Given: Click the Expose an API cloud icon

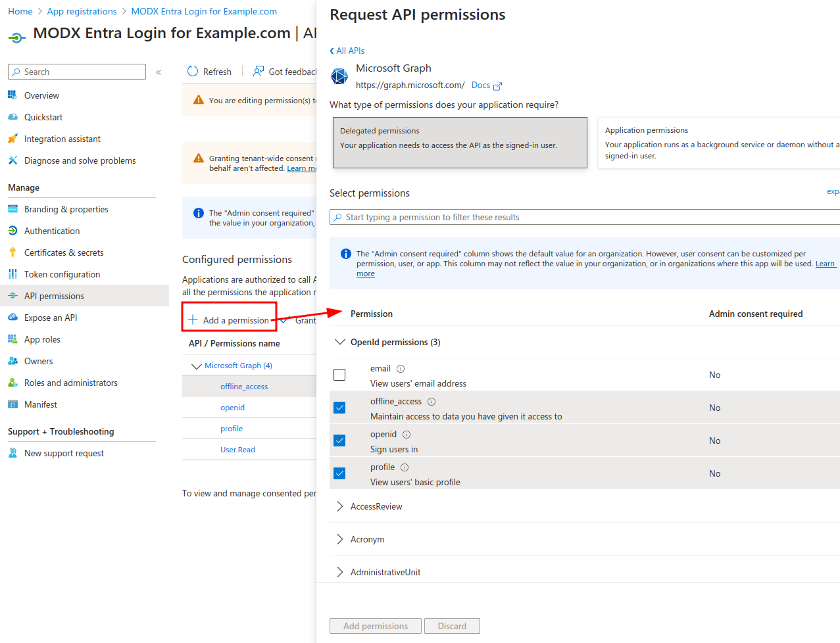Looking at the screenshot, I should (12, 318).
